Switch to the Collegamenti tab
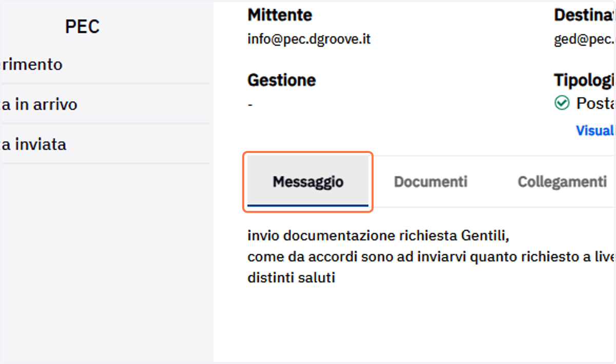This screenshot has width=616, height=364. click(x=562, y=182)
